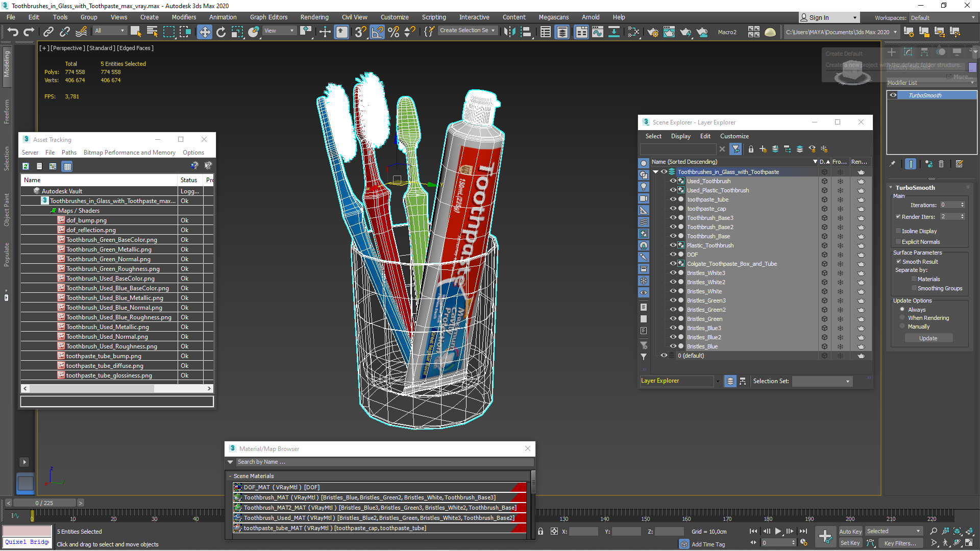Open the Create command panel tab
Image resolution: width=980 pixels, height=551 pixels.
tap(892, 52)
